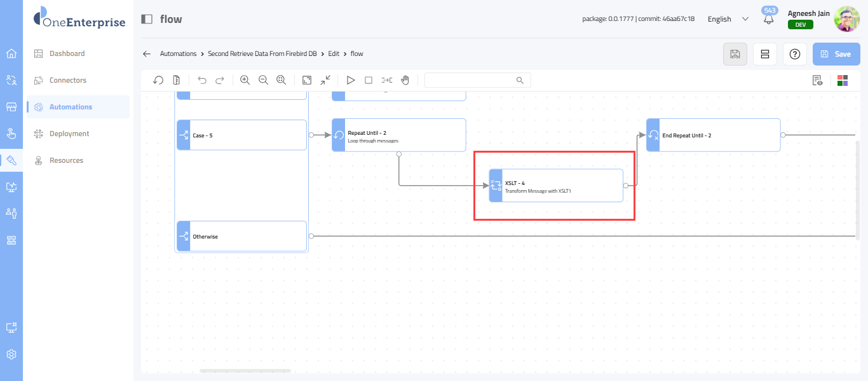Click the undo arrow icon
Screen dimensions: 868x381
202,80
